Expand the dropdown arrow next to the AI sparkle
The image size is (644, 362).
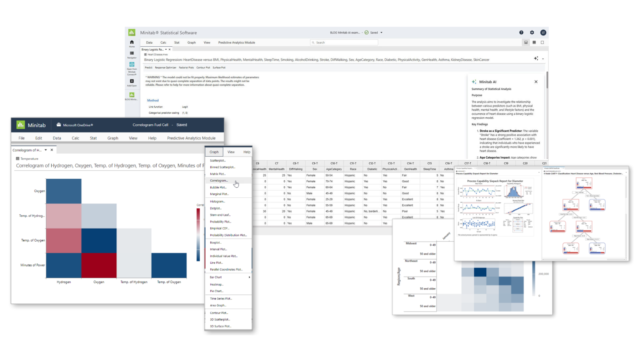543,59
